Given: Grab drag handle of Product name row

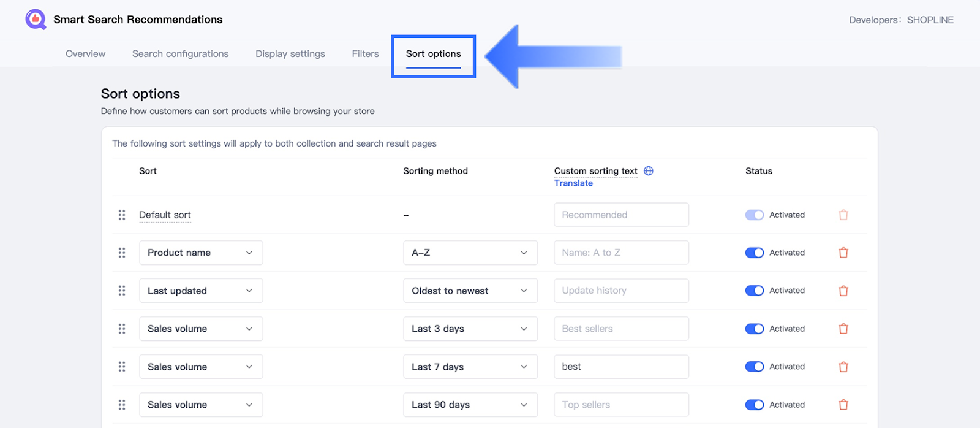Looking at the screenshot, I should [x=122, y=253].
